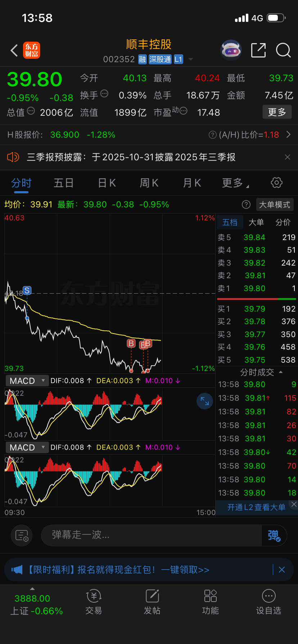Open the 三季报预披露 announcement text
Screen dimensions: 298x644
click(x=131, y=157)
